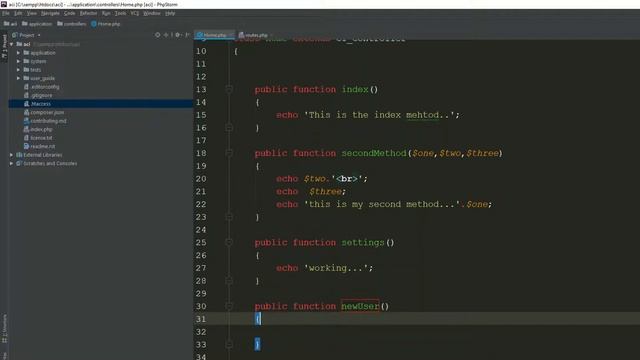This screenshot has height=360, width=640.
Task: Click the Home.php breadcrumb in navigation bar
Action: (106, 24)
